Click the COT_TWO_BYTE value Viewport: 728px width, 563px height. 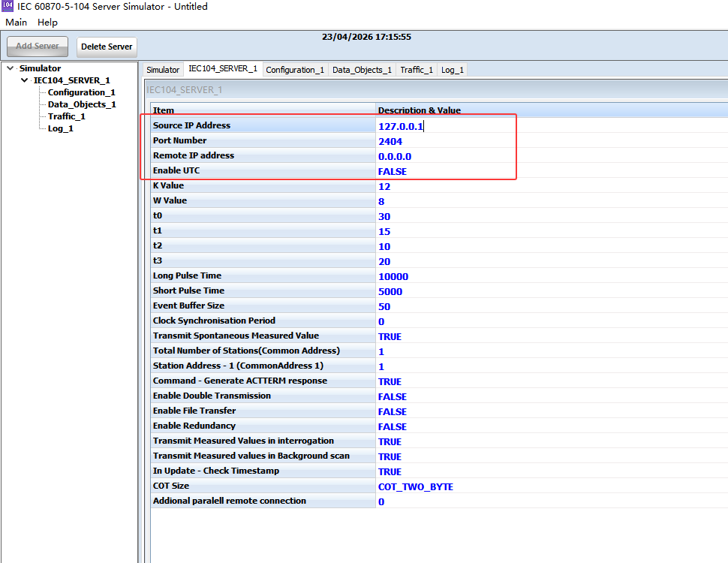point(416,487)
